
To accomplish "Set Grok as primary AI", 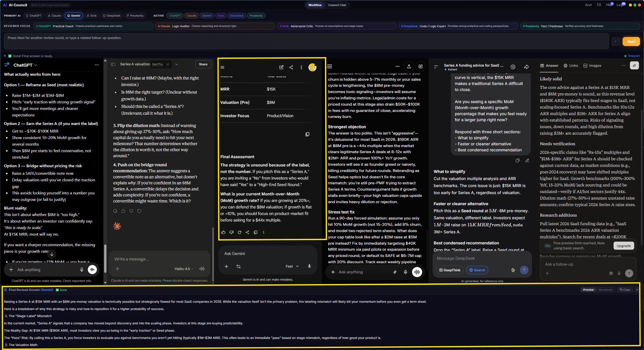I will [92, 16].
